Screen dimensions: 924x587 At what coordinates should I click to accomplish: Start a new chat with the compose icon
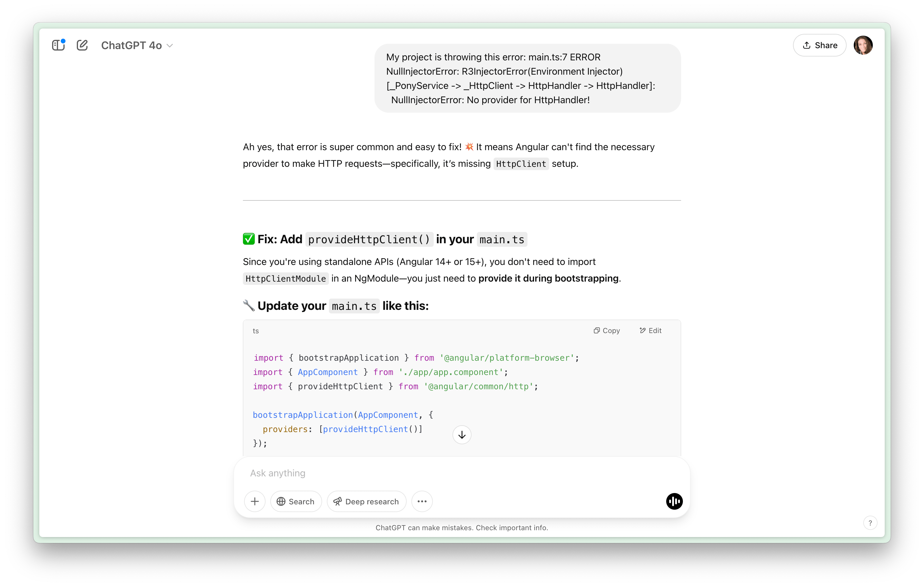[82, 45]
